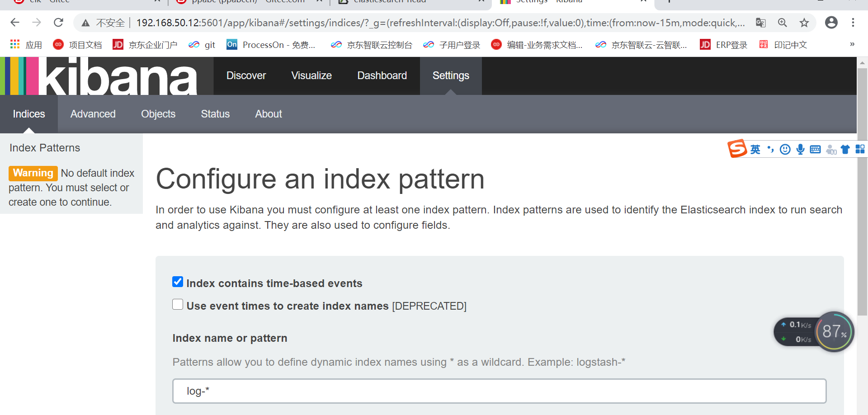Click the browser address bar URL
The width and height of the screenshot is (868, 415).
click(x=440, y=23)
